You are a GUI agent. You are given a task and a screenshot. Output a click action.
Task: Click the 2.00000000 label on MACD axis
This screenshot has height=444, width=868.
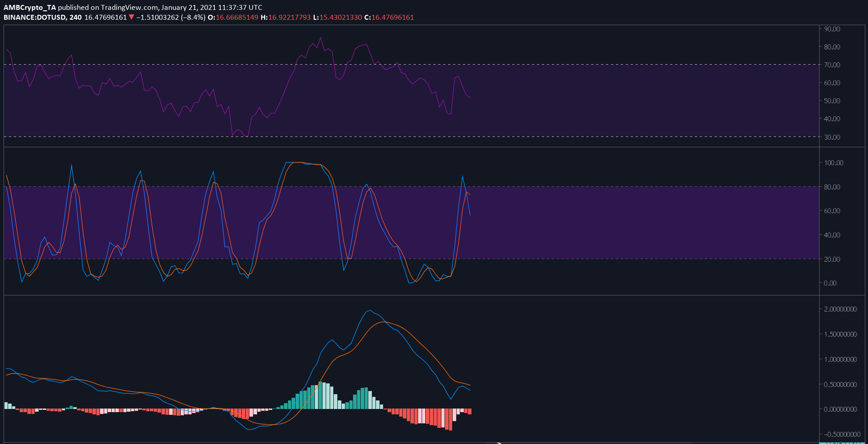click(x=840, y=309)
